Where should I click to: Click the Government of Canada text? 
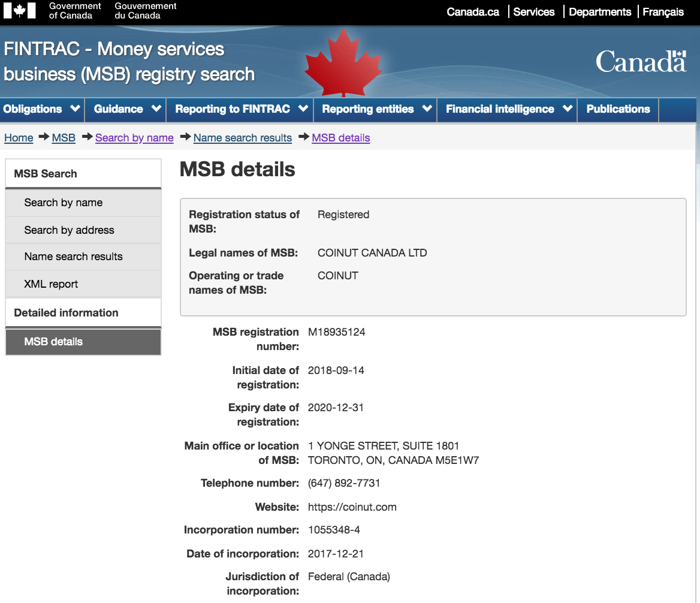coord(74,11)
